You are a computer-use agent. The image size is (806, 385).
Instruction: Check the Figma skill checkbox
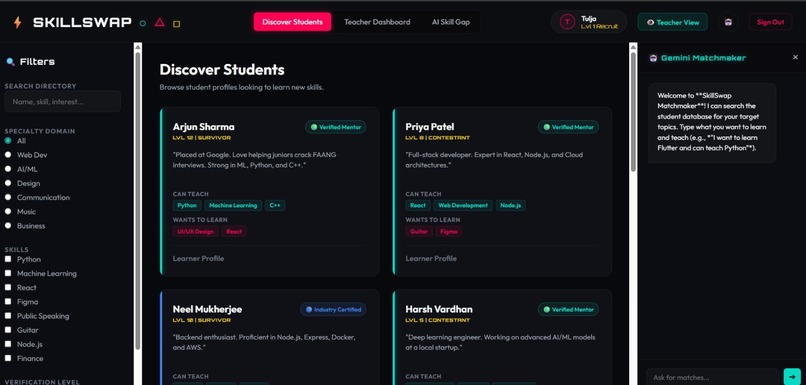click(8, 302)
